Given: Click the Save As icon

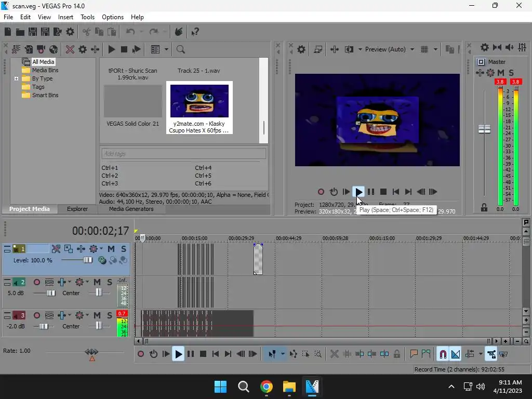Looking at the screenshot, I should (45, 32).
